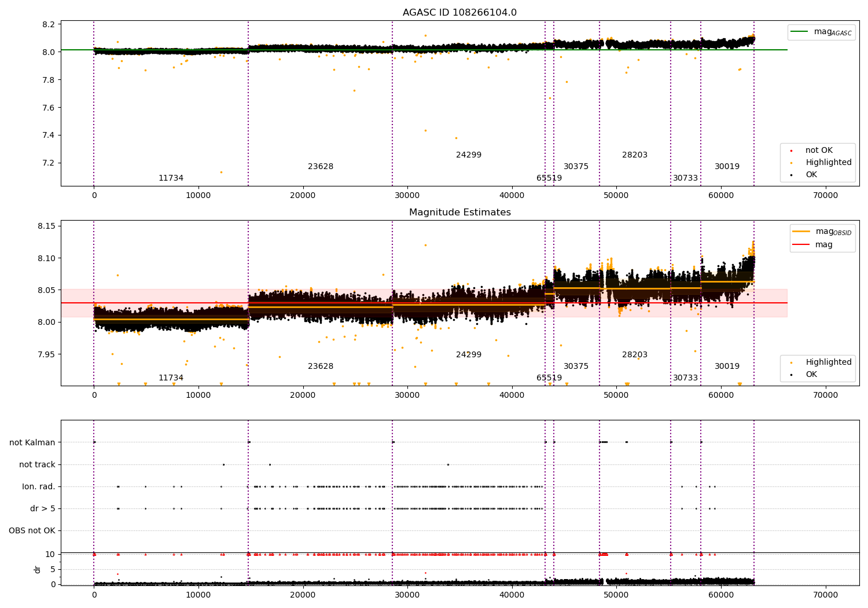This screenshot has height=608, width=868.
Task: Click the orange mag OBSID legend line
Action: point(801,232)
